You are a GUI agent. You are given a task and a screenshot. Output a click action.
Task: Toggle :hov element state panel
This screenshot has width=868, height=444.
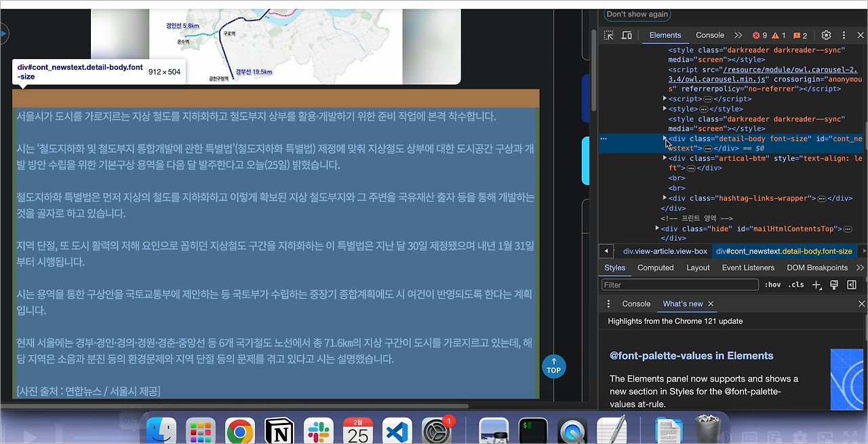(773, 285)
